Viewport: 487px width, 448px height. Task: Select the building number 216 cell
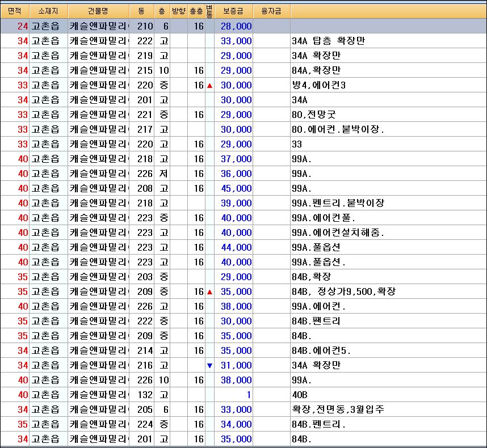click(145, 365)
